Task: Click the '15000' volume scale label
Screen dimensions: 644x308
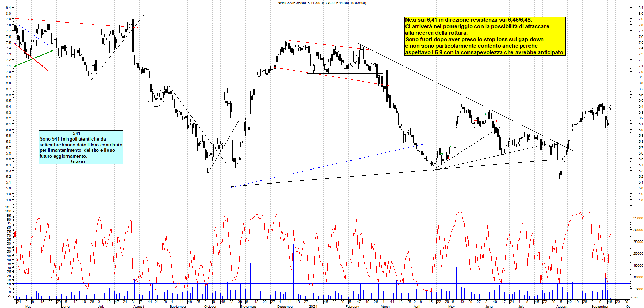Action: [x=638, y=265]
